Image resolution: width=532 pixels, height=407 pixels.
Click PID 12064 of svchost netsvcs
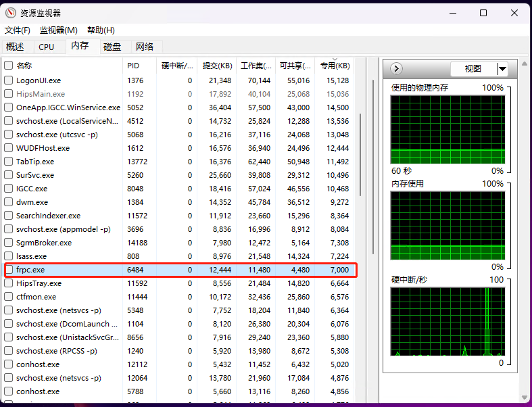[x=137, y=378]
